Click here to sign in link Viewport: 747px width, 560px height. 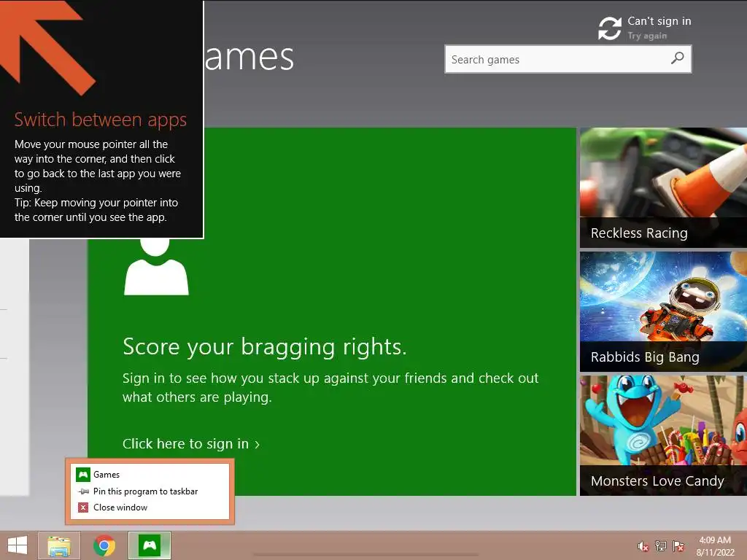[x=191, y=444]
